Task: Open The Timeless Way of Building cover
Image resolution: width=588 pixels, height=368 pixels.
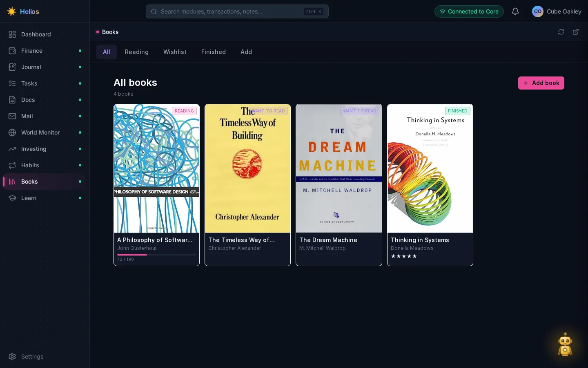Action: (247, 168)
